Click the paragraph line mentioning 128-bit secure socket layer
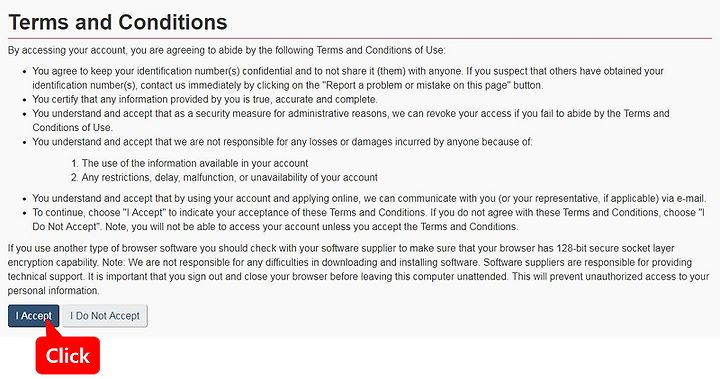720x379 pixels. coord(341,249)
